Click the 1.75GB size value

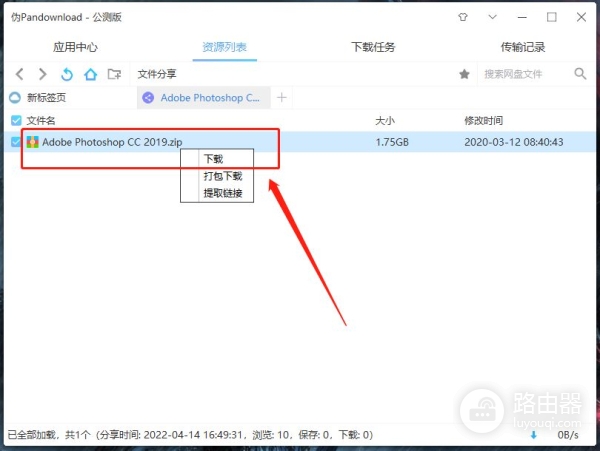pyautogui.click(x=392, y=142)
